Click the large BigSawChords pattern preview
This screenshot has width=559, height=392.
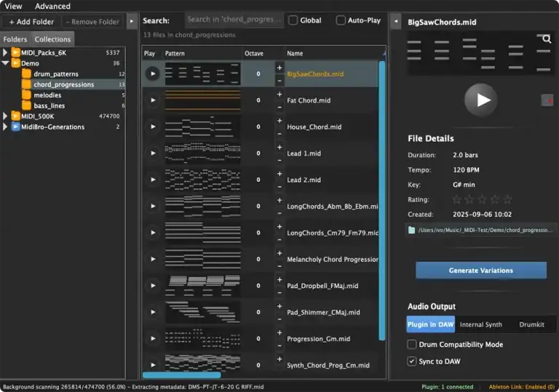click(x=481, y=54)
